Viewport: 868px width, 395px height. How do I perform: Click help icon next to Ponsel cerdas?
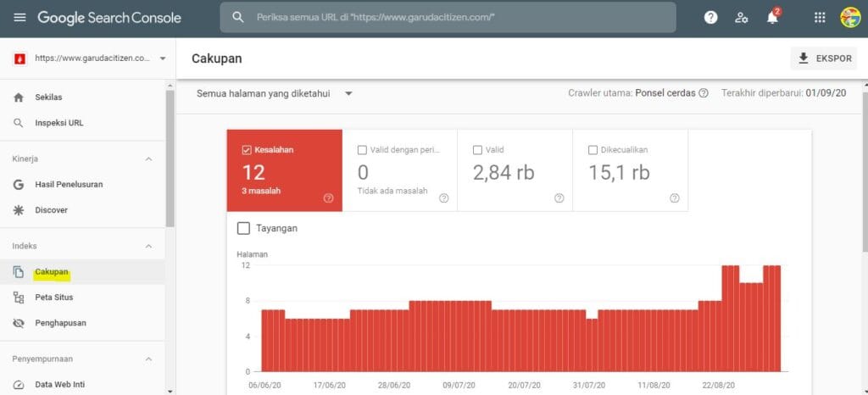(703, 93)
